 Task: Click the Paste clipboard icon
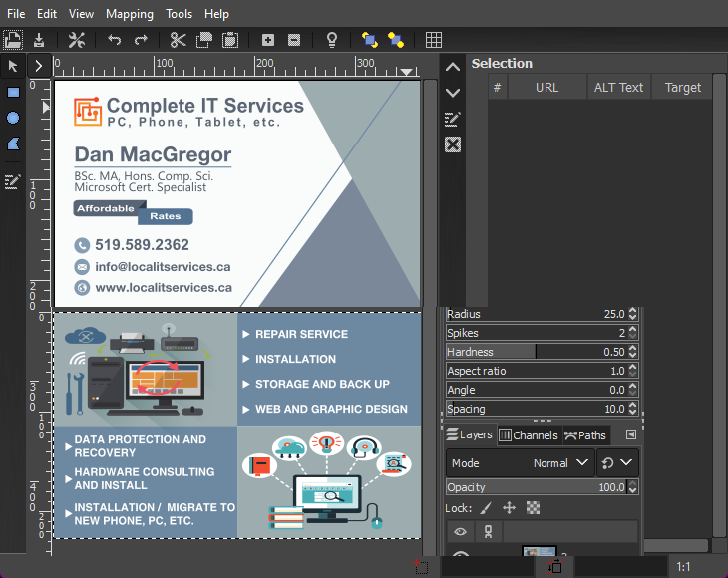click(x=230, y=40)
